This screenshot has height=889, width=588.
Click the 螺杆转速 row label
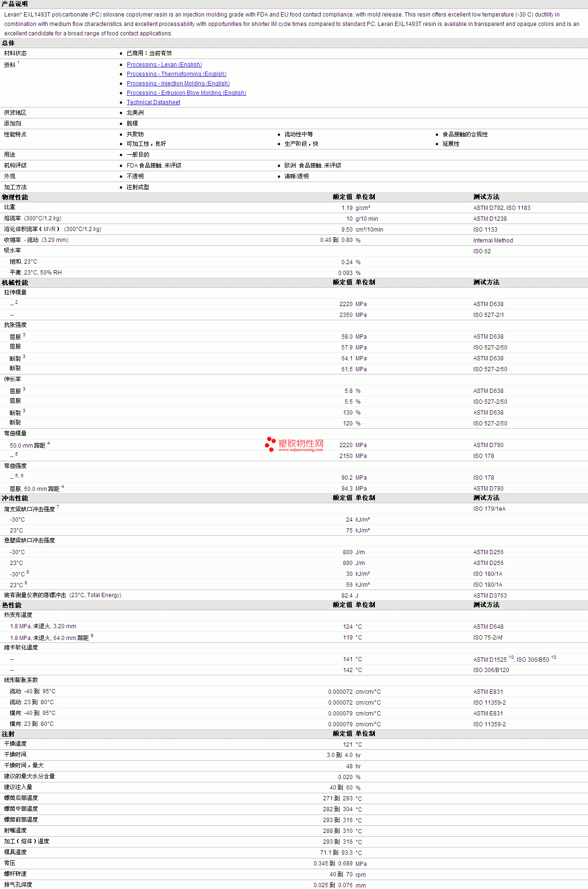pyautogui.click(x=15, y=874)
